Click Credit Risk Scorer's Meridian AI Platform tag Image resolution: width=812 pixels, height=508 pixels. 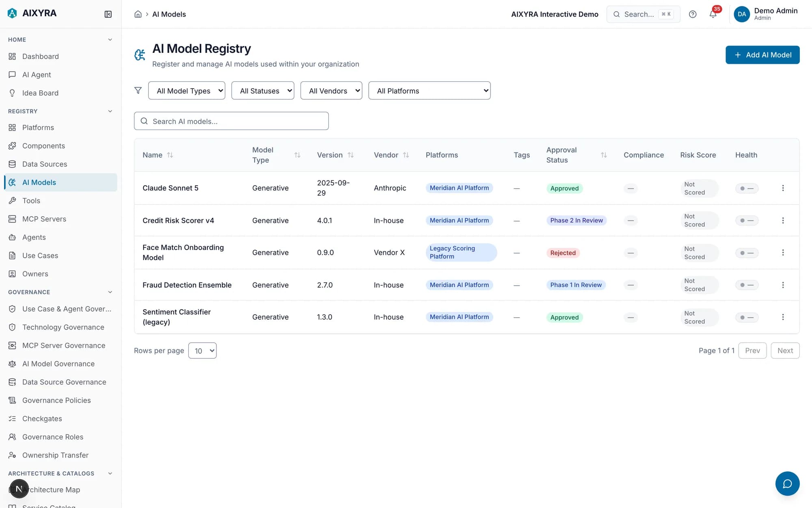[x=459, y=220]
